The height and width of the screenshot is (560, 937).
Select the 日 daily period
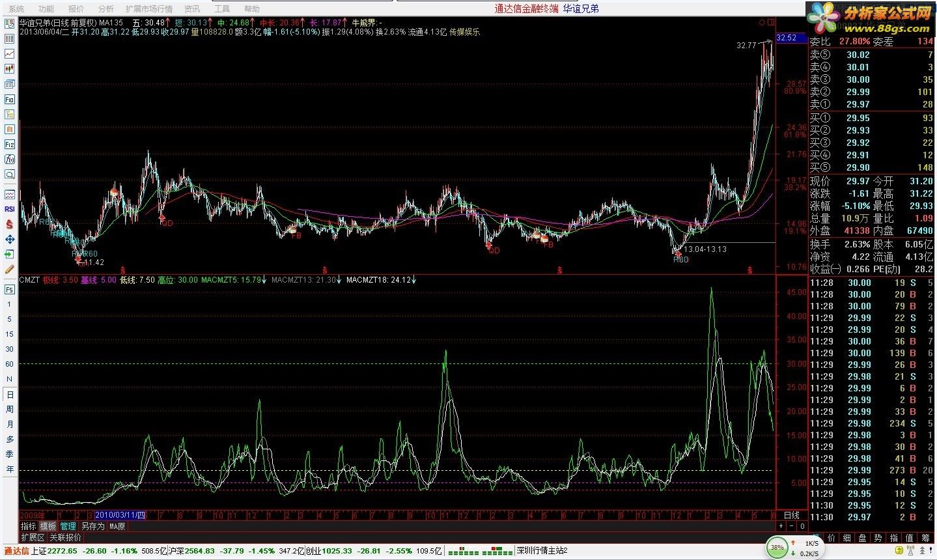click(x=10, y=395)
